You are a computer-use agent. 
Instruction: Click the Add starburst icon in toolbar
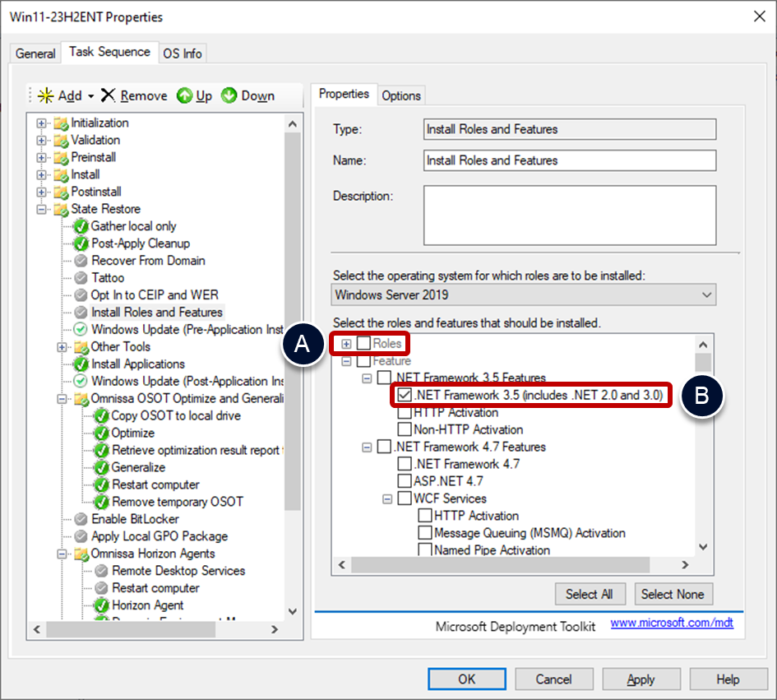tap(45, 96)
